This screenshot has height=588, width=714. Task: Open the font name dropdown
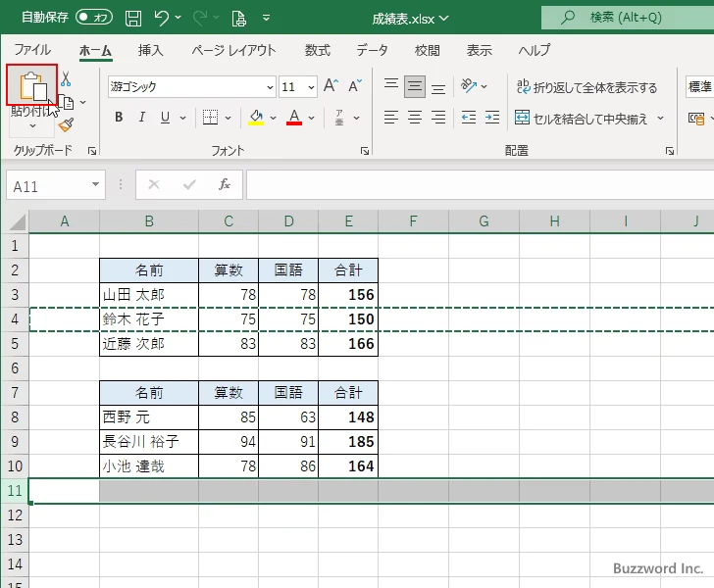point(270,87)
